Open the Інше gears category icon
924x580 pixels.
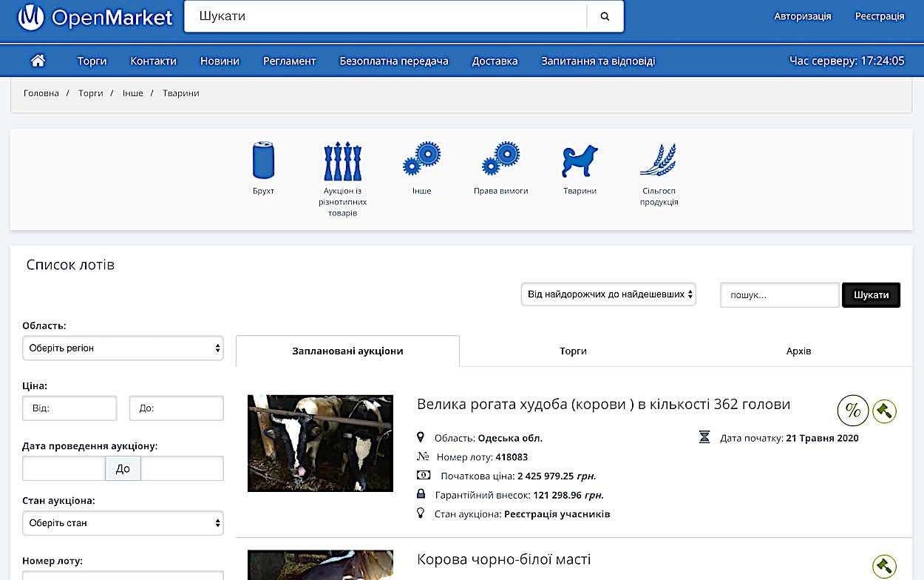(x=421, y=159)
